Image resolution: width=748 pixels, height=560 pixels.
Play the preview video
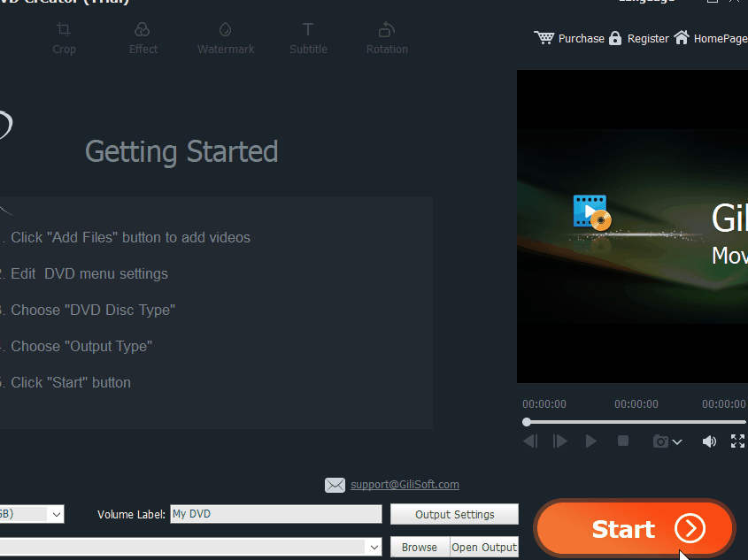coord(590,441)
